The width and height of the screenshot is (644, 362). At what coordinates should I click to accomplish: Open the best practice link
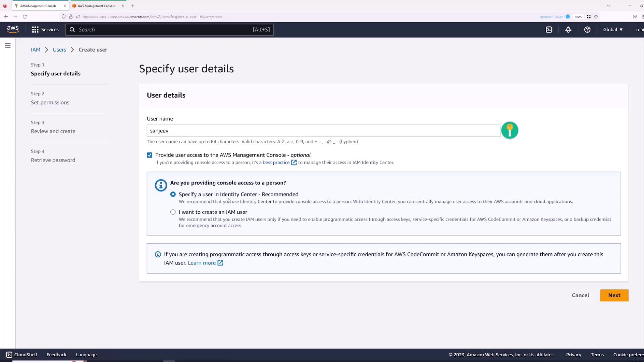click(276, 163)
